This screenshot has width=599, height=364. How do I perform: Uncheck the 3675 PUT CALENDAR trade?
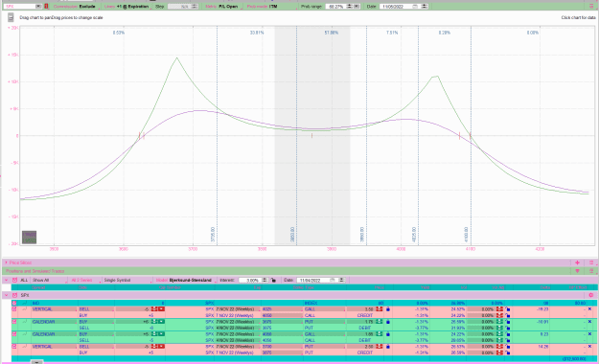[14, 322]
